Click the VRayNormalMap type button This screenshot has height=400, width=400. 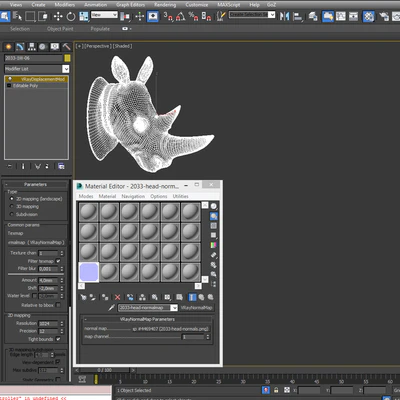point(196,308)
